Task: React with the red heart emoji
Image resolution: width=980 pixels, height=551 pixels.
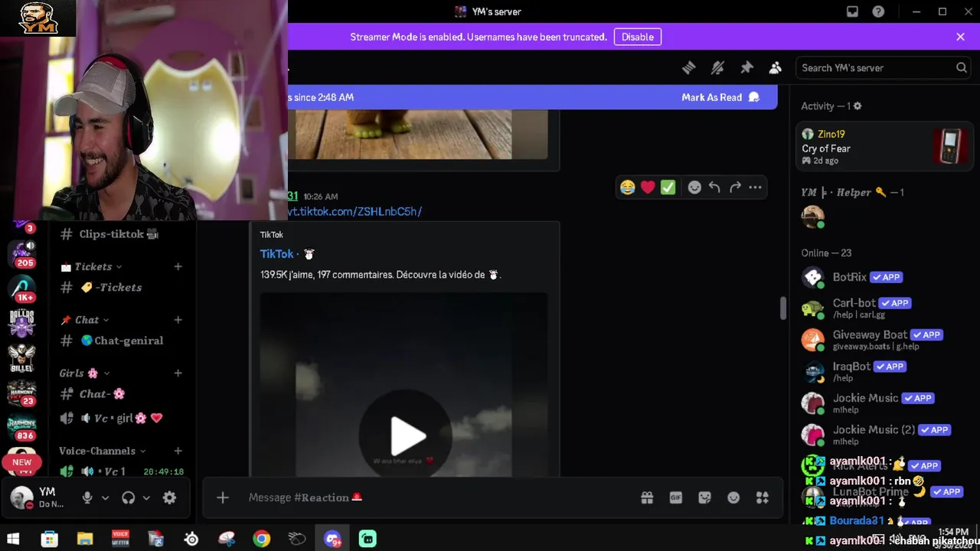Action: tap(648, 187)
